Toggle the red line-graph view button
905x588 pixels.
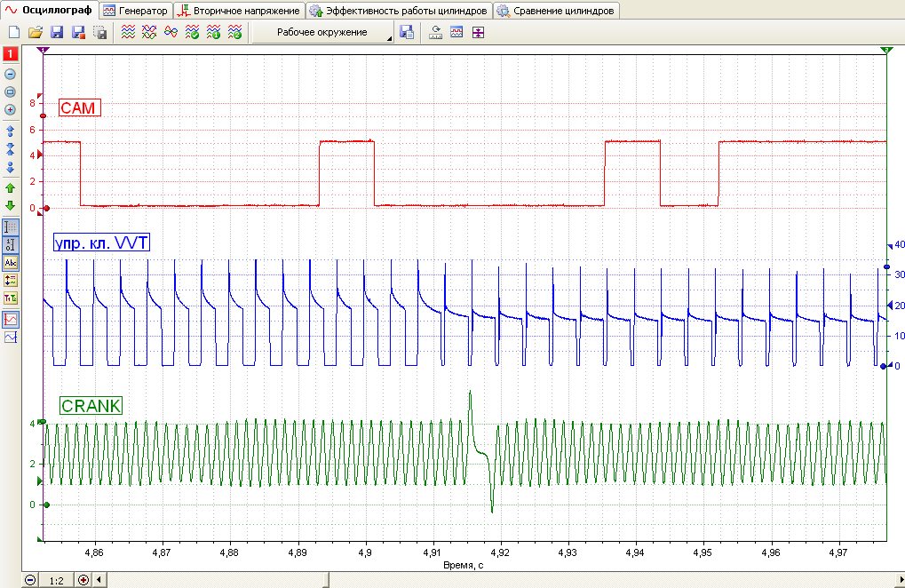[11, 319]
